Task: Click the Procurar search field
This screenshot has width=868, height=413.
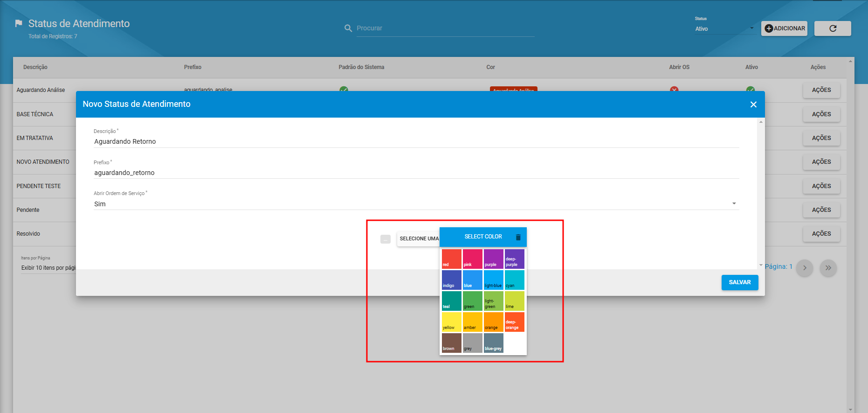Action: click(x=445, y=28)
